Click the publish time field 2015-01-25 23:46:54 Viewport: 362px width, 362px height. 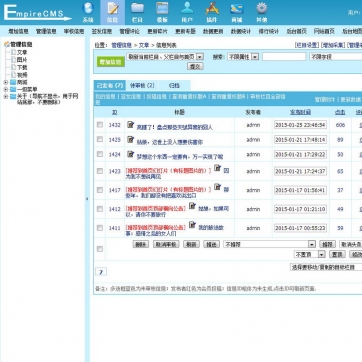coord(300,125)
